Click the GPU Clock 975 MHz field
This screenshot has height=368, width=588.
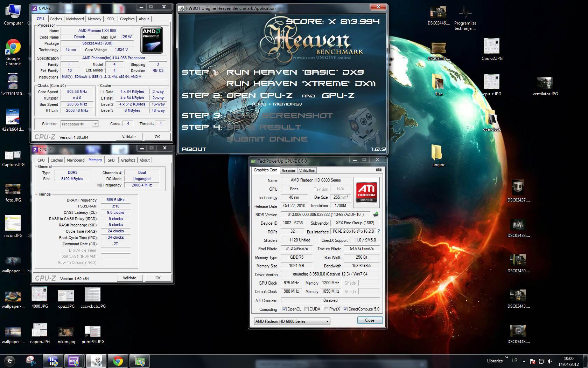click(x=291, y=283)
